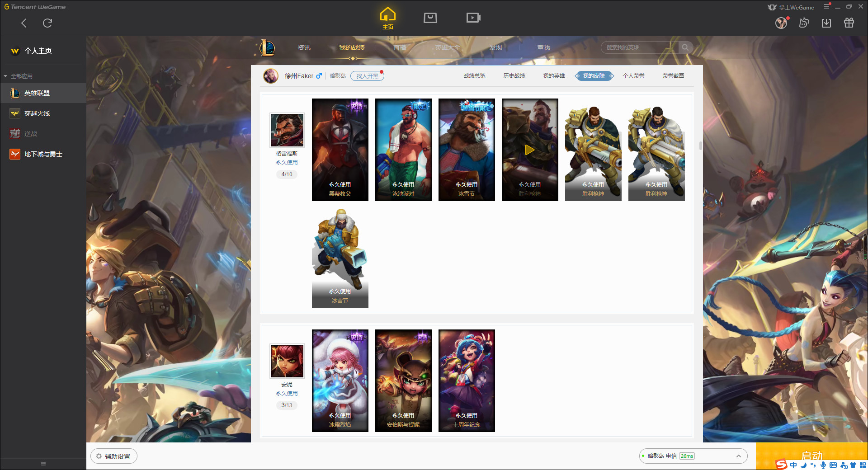
Task: Click the 4/10 skin count badge
Action: [287, 174]
